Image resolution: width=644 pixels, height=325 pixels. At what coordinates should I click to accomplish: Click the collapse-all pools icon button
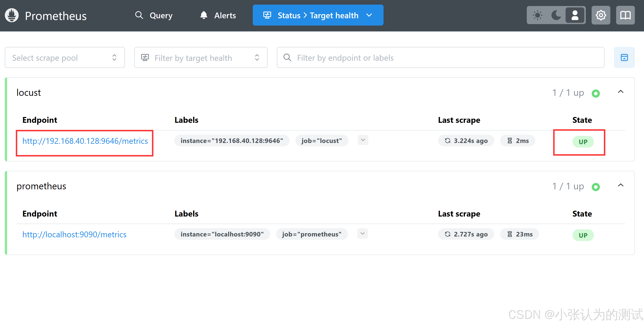tap(624, 58)
